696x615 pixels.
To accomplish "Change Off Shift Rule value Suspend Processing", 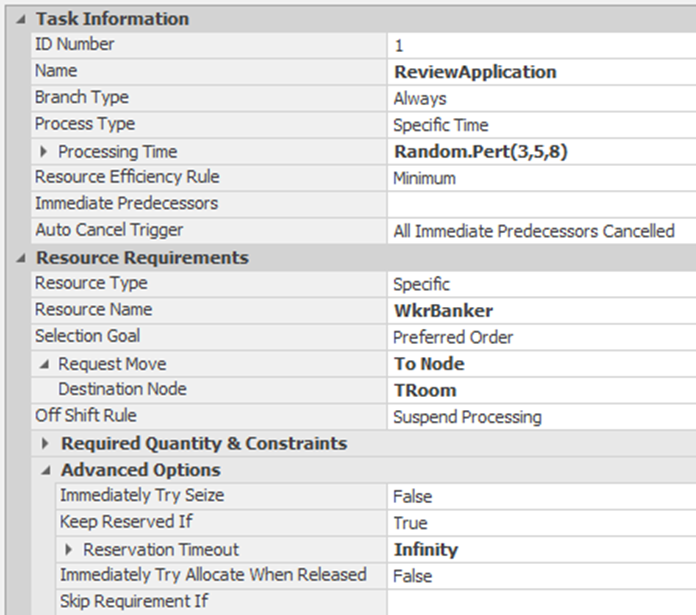I will [x=542, y=417].
